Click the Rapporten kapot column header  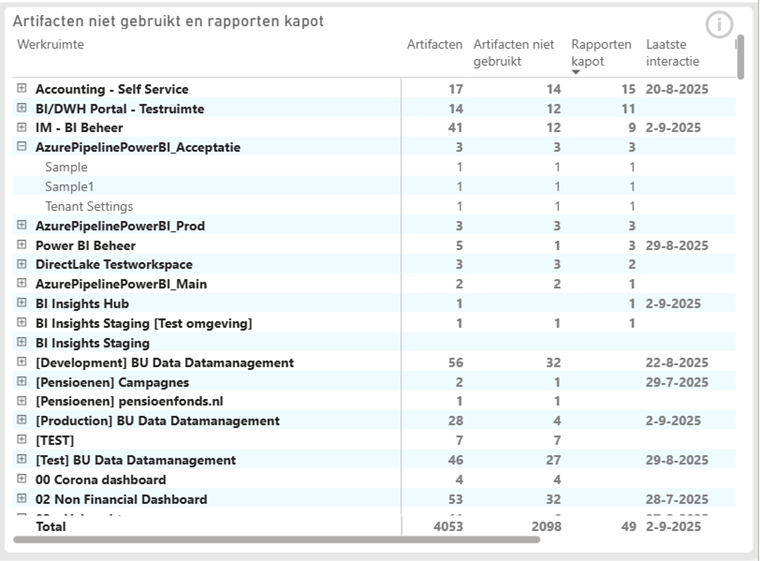pyautogui.click(x=601, y=52)
